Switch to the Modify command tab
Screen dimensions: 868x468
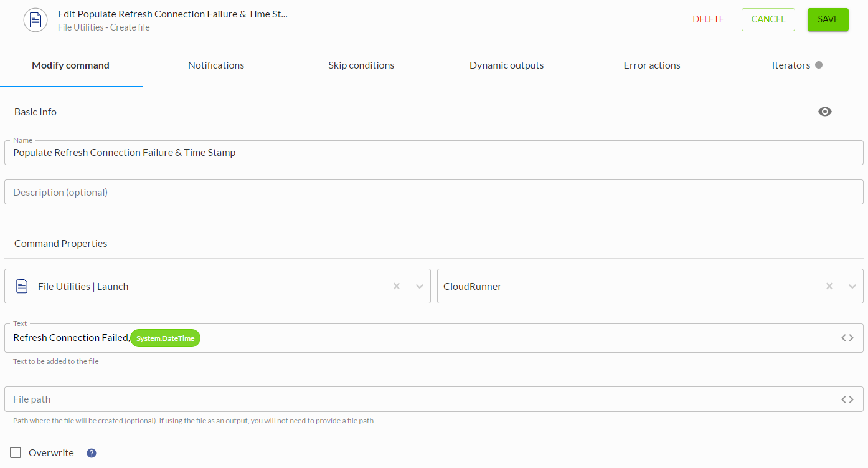click(71, 65)
